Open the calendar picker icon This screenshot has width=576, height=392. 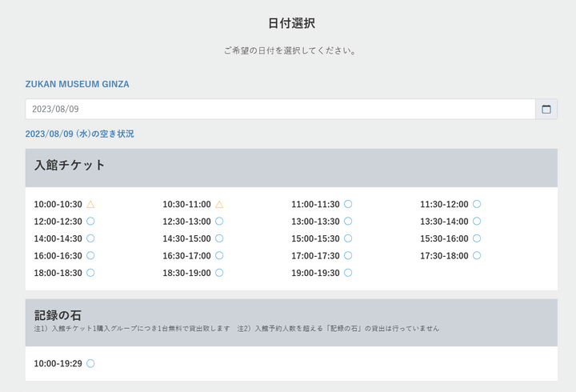[546, 109]
